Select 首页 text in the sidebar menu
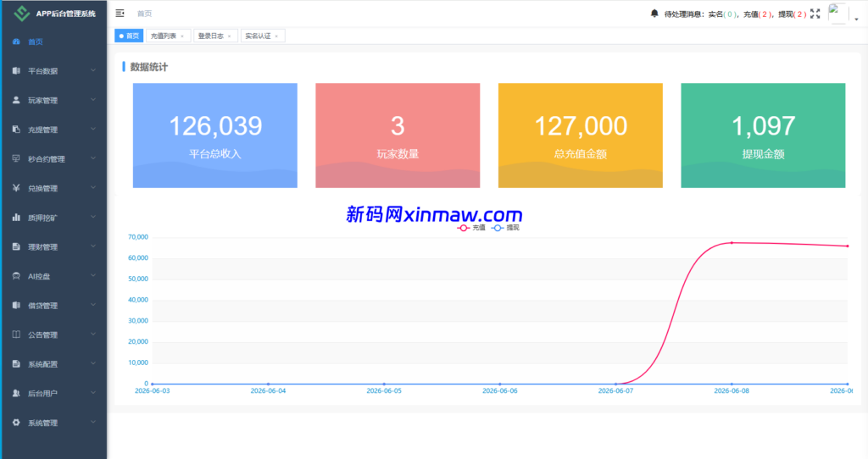Image resolution: width=868 pixels, height=459 pixels. click(36, 41)
